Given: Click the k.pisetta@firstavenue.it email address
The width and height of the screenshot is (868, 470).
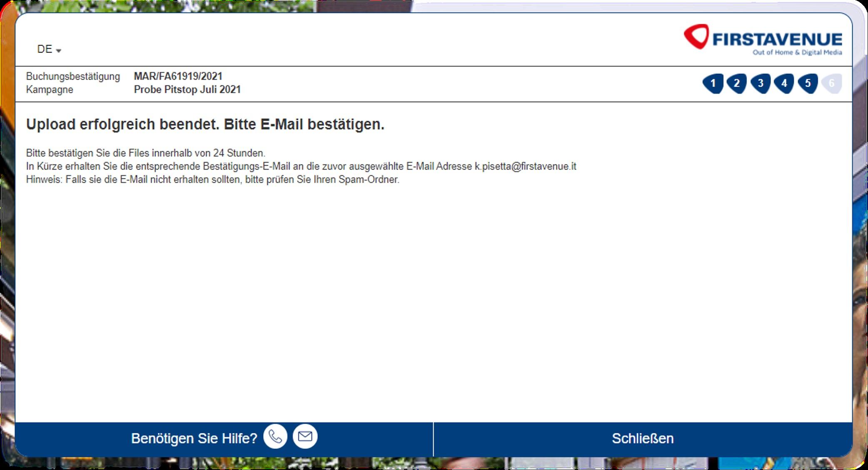Looking at the screenshot, I should (525, 166).
